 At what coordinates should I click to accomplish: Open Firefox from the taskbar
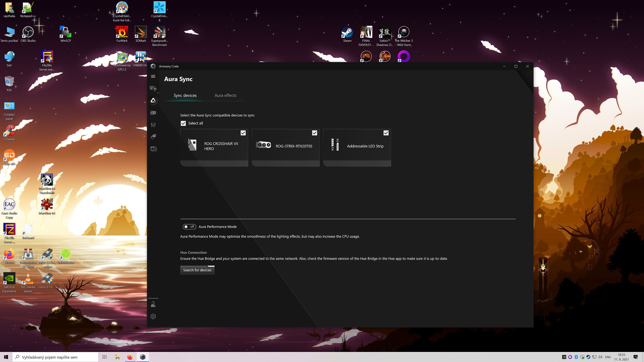coord(130,357)
